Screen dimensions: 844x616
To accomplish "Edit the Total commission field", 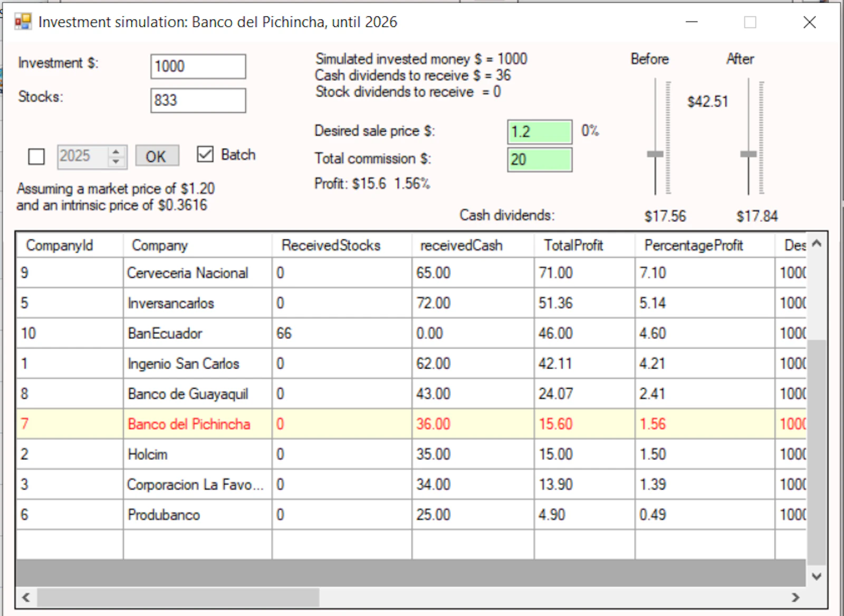I will pyautogui.click(x=540, y=160).
